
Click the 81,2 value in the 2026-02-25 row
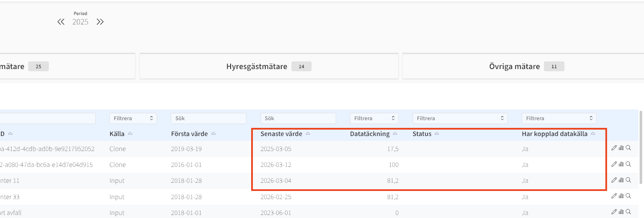(392, 197)
